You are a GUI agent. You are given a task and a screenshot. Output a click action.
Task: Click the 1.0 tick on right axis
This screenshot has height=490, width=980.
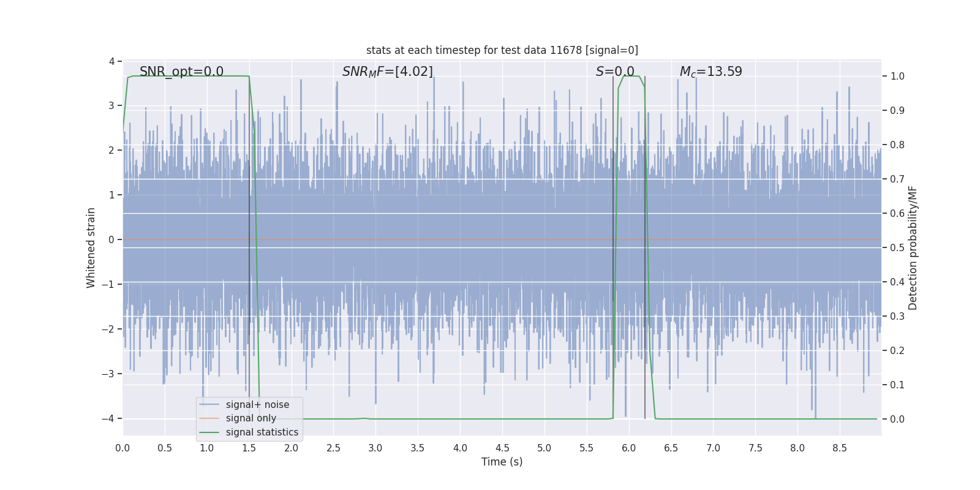click(x=897, y=77)
